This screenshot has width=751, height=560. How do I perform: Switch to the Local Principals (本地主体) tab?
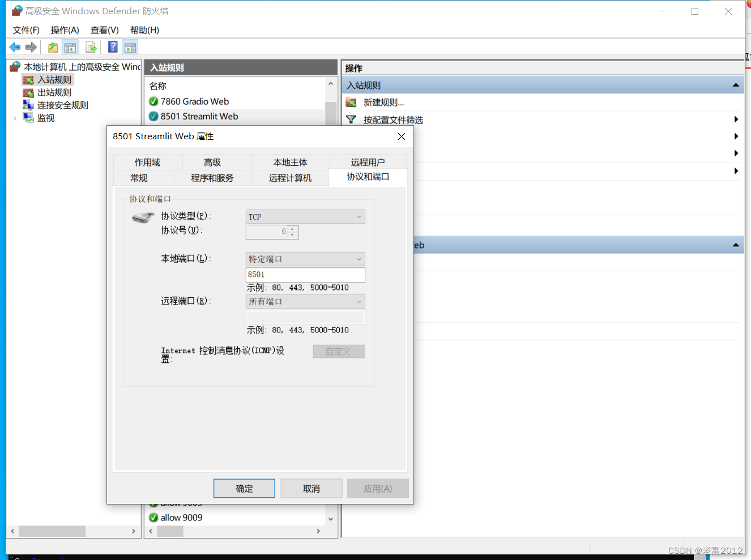(290, 162)
